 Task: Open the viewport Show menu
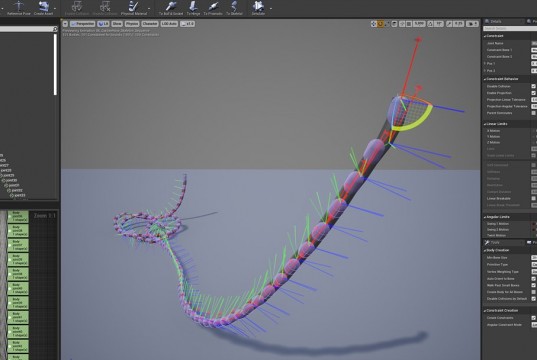[x=117, y=24]
